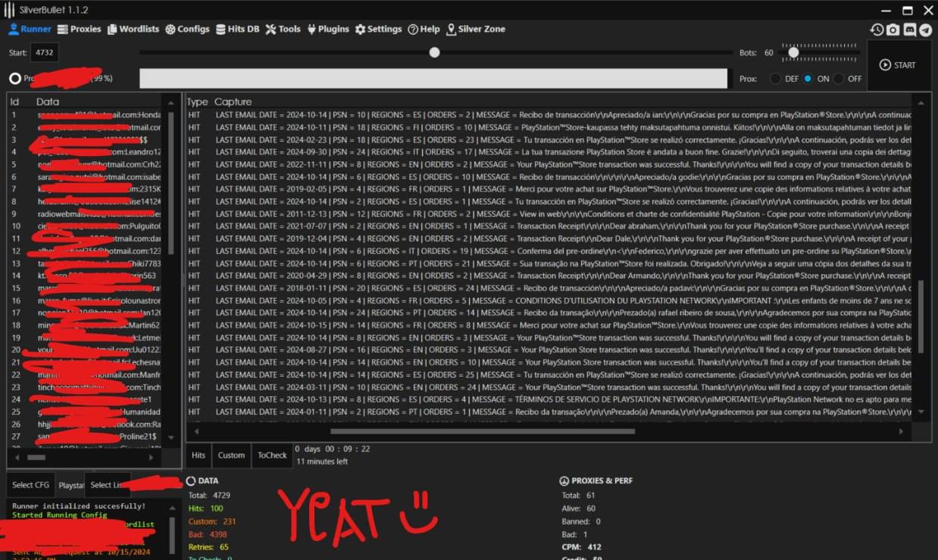Viewport: 938px width, 560px height.
Task: Open the Telegram paper-plane icon
Action: (x=926, y=30)
